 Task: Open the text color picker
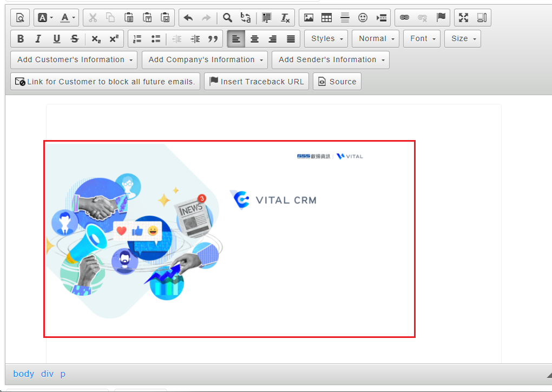(68, 18)
